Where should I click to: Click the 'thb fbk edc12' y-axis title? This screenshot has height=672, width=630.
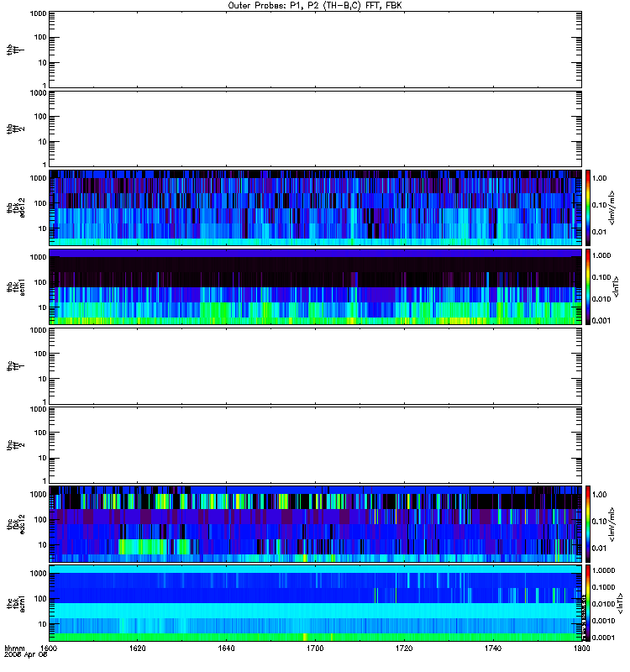tap(16, 207)
